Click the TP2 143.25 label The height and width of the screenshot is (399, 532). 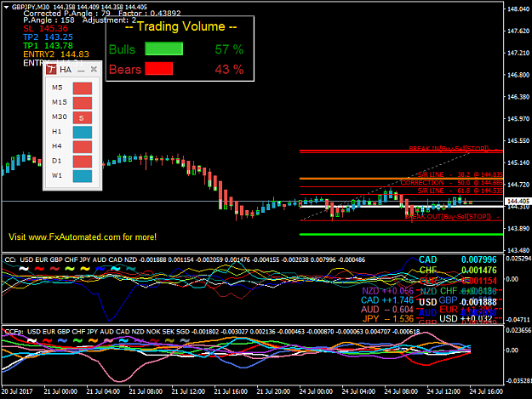pos(48,37)
